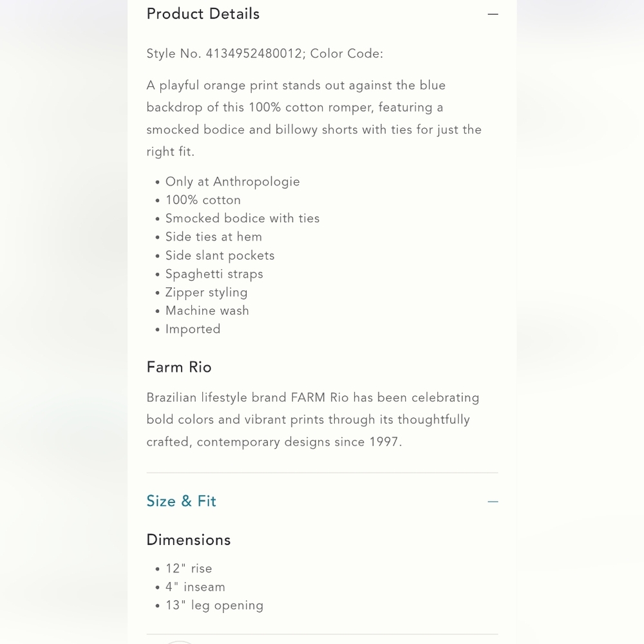Click the 13" leg opening dimension
This screenshot has width=644, height=644.
(214, 605)
